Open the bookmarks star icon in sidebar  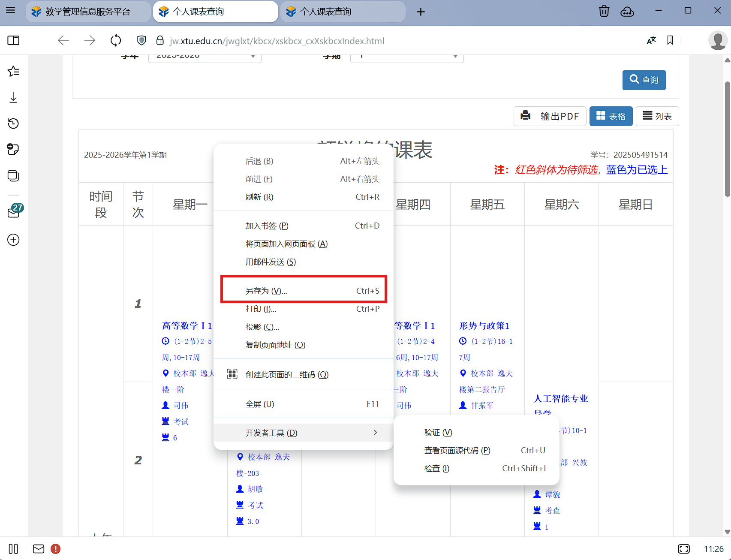(14, 71)
